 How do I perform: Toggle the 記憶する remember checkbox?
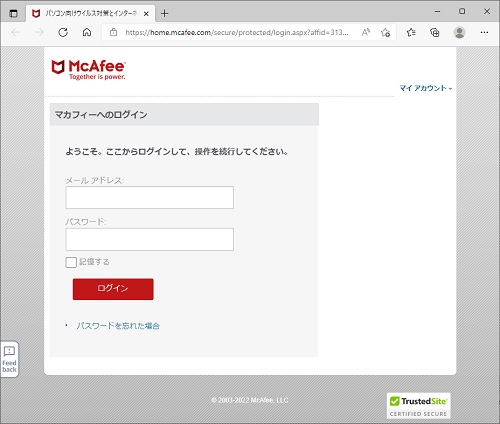pyautogui.click(x=71, y=262)
